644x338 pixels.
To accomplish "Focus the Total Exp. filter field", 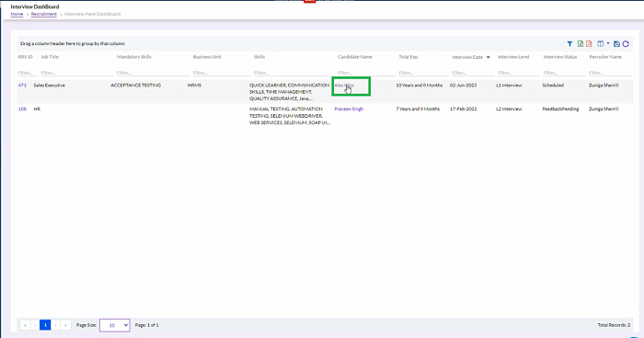I will (x=423, y=73).
